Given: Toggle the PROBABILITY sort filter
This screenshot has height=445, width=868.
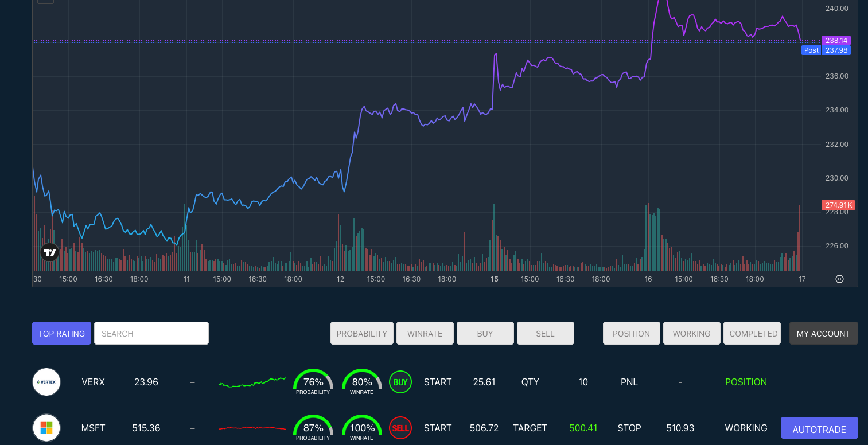Looking at the screenshot, I should pos(362,333).
